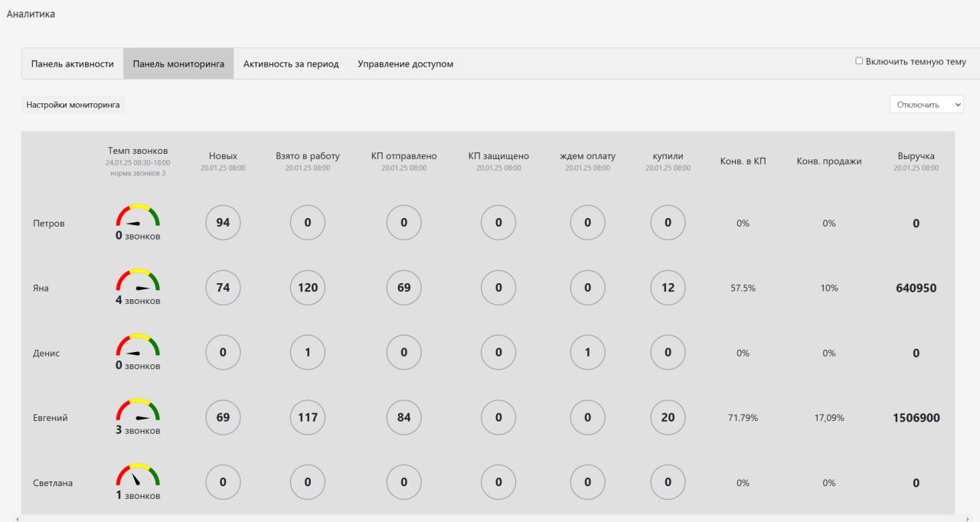The image size is (980, 522).
Task: Click the КП защищено column header
Action: pyautogui.click(x=498, y=156)
